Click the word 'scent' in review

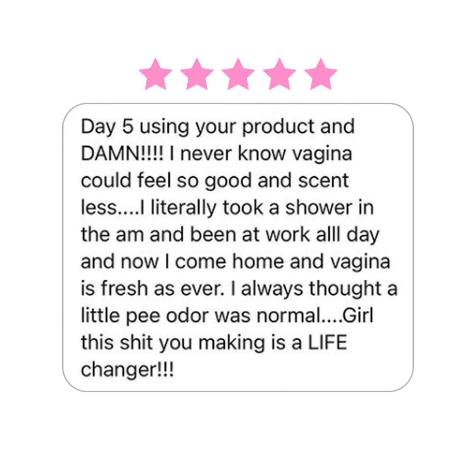323,181
